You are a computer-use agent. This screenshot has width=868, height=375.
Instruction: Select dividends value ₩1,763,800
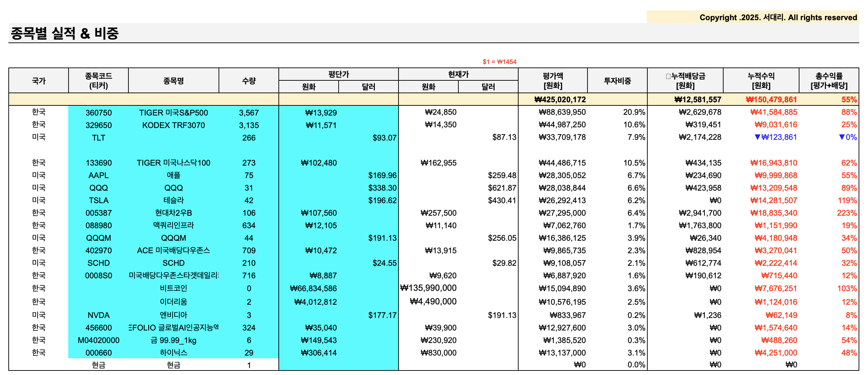point(700,225)
